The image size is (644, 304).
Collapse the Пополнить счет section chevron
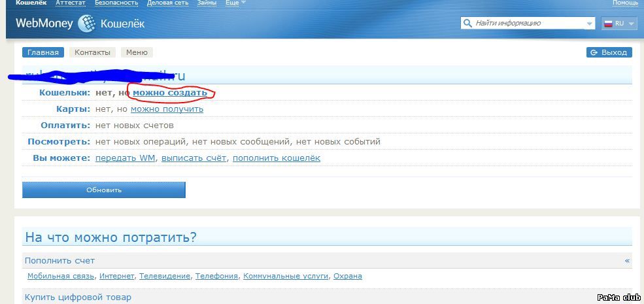pos(627,260)
